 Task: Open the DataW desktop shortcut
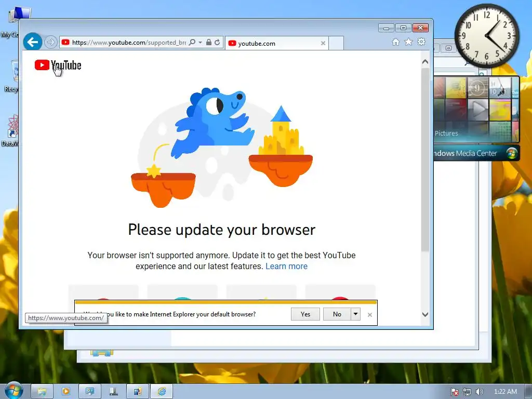11,130
